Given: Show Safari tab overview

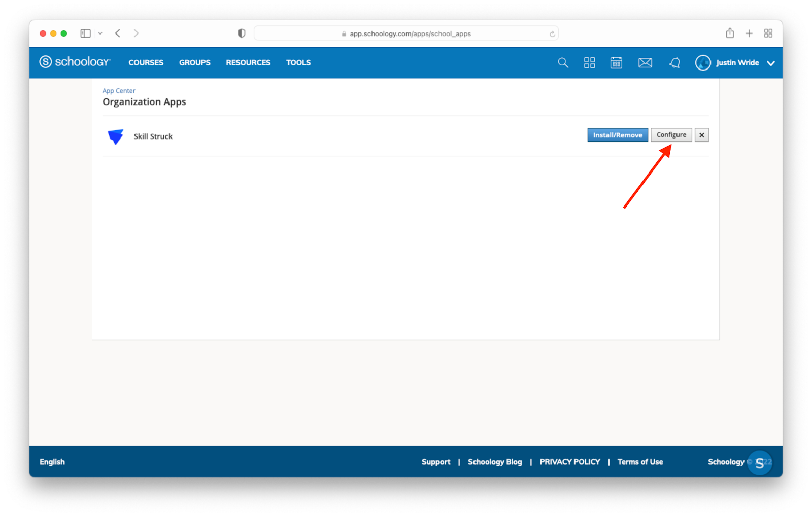Looking at the screenshot, I should pos(768,33).
